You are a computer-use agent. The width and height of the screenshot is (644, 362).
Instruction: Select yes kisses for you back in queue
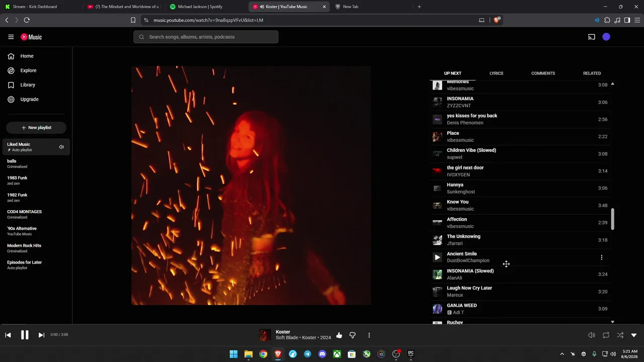coord(520,119)
